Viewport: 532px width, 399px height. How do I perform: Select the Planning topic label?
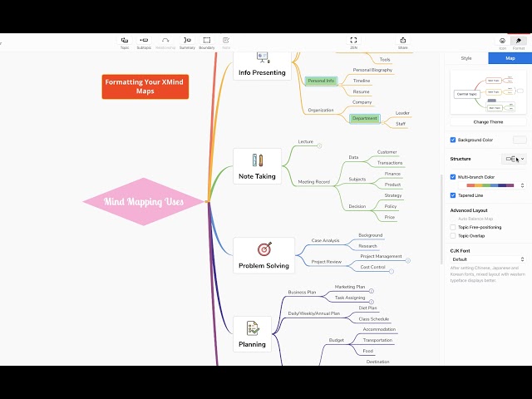coord(252,344)
